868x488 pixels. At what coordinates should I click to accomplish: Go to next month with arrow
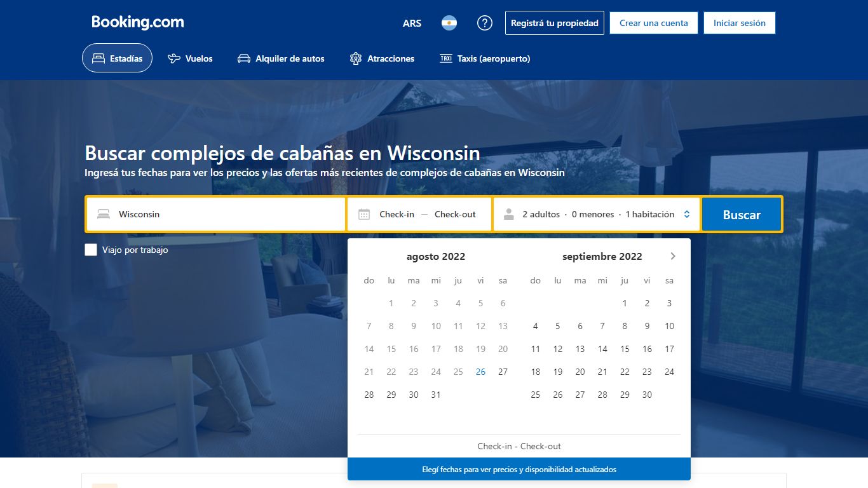pos(673,256)
